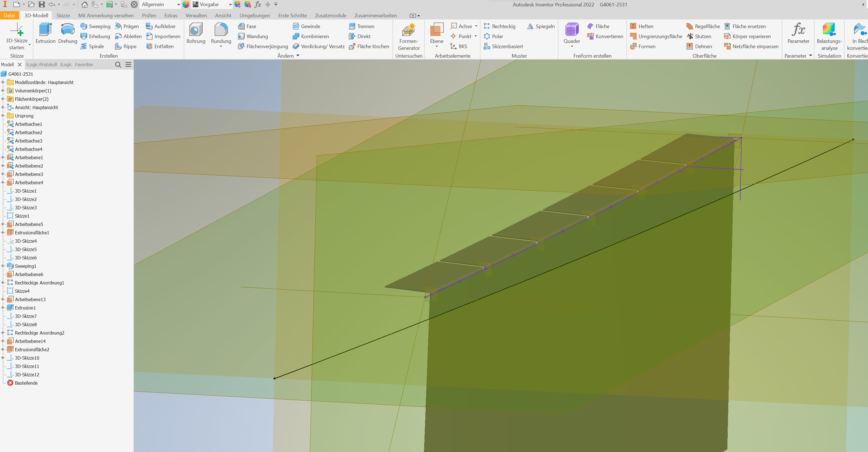This screenshot has width=868, height=452.
Task: Switch to the iLogic-Protokoll tab
Action: pos(41,64)
